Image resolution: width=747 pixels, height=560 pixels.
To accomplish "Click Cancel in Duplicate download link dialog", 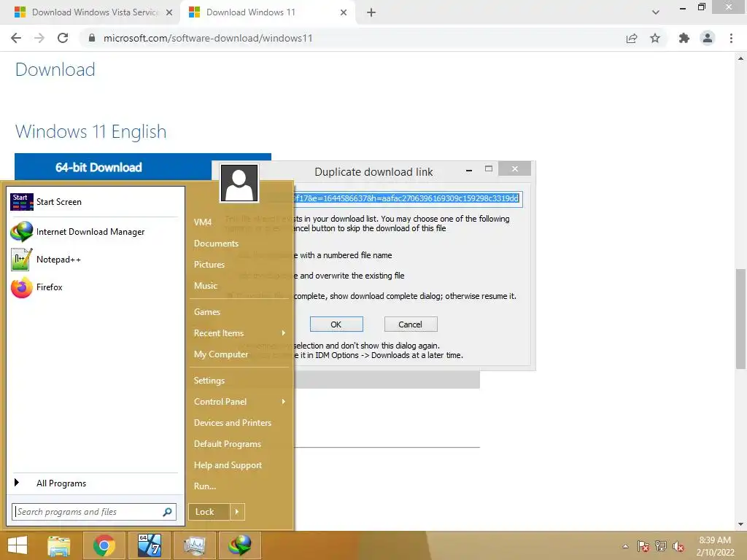I will [x=411, y=324].
